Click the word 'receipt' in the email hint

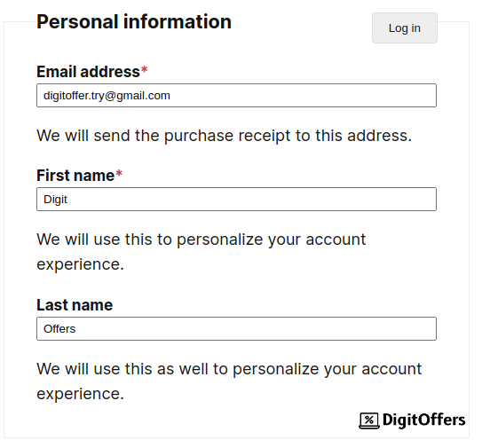pyautogui.click(x=265, y=137)
